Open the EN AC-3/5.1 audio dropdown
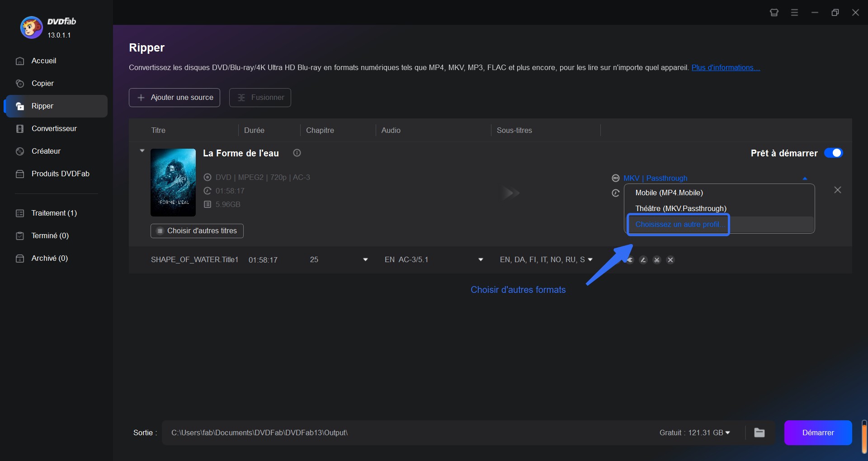The image size is (868, 461). point(481,259)
